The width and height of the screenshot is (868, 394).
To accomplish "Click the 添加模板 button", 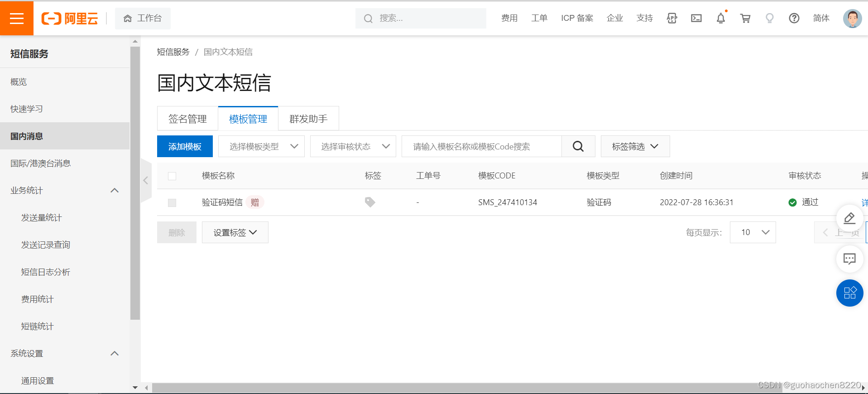I will [185, 146].
